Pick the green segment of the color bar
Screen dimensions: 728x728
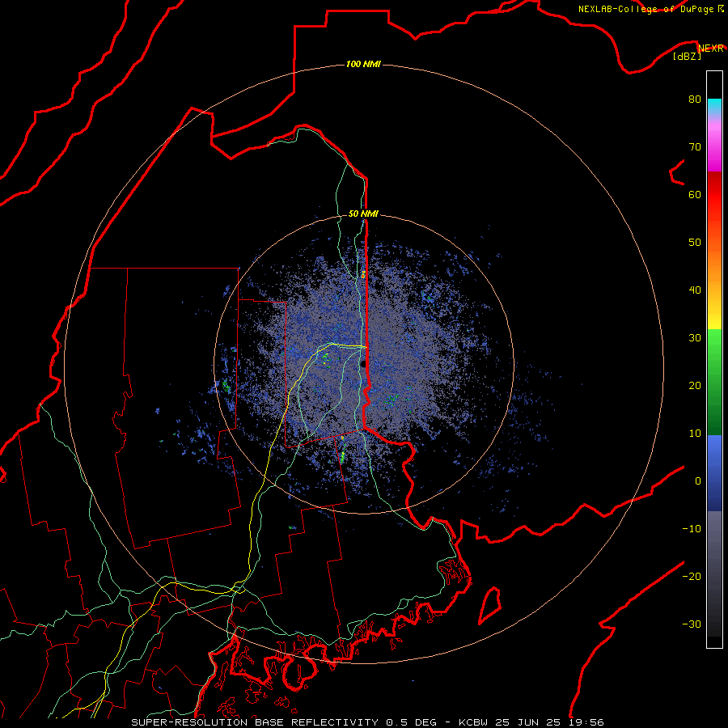click(714, 382)
